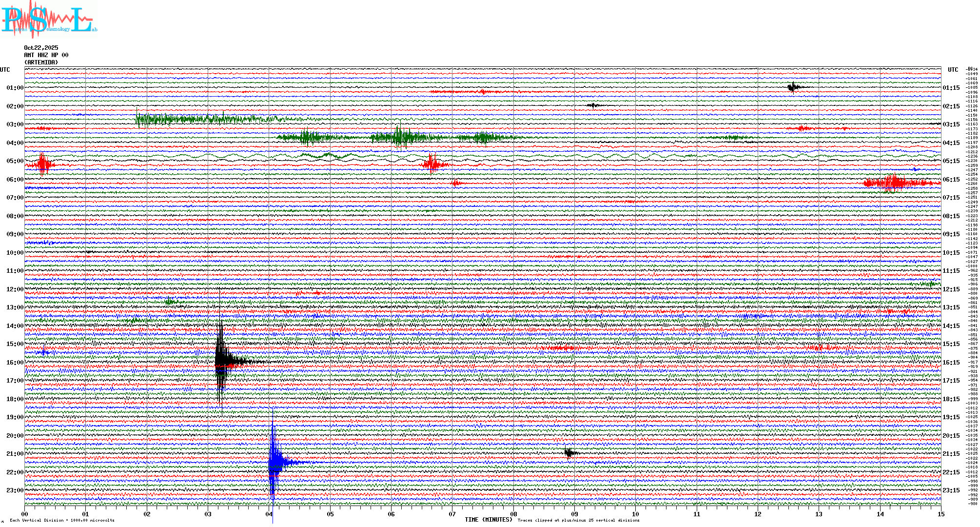The image size is (980, 527).
Task: Click the (ARTEMIDA) station name
Action: click(x=41, y=62)
